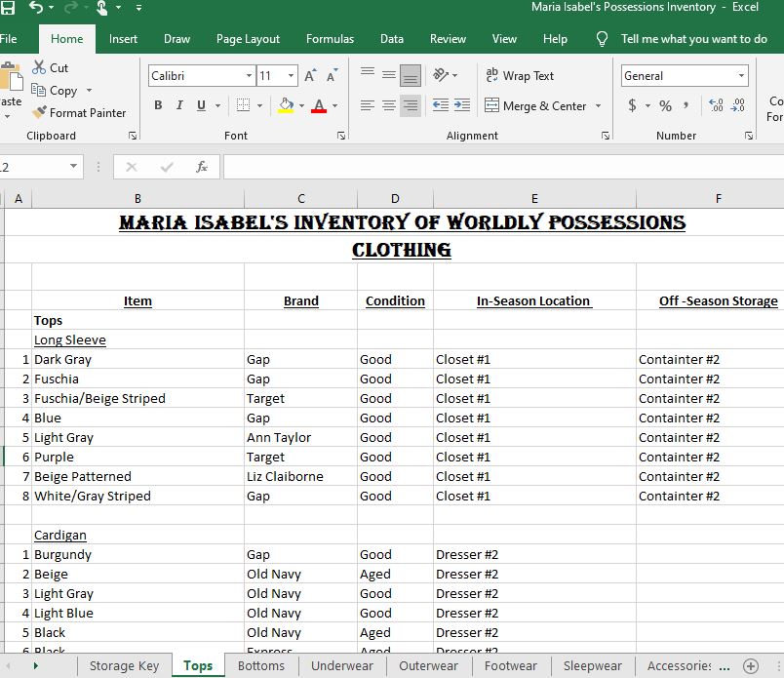Toggle bold formatting

pos(159,104)
